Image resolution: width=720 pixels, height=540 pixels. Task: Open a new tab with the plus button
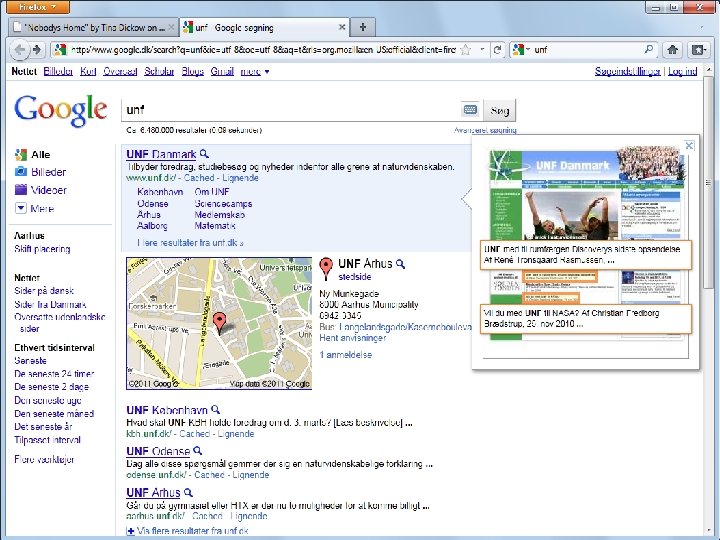point(363,27)
